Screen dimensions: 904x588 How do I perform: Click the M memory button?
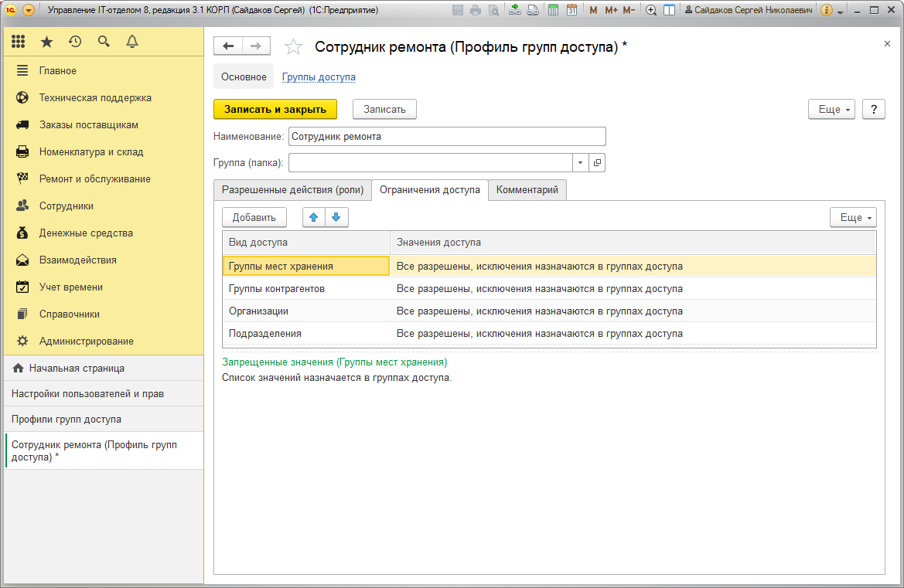point(593,10)
